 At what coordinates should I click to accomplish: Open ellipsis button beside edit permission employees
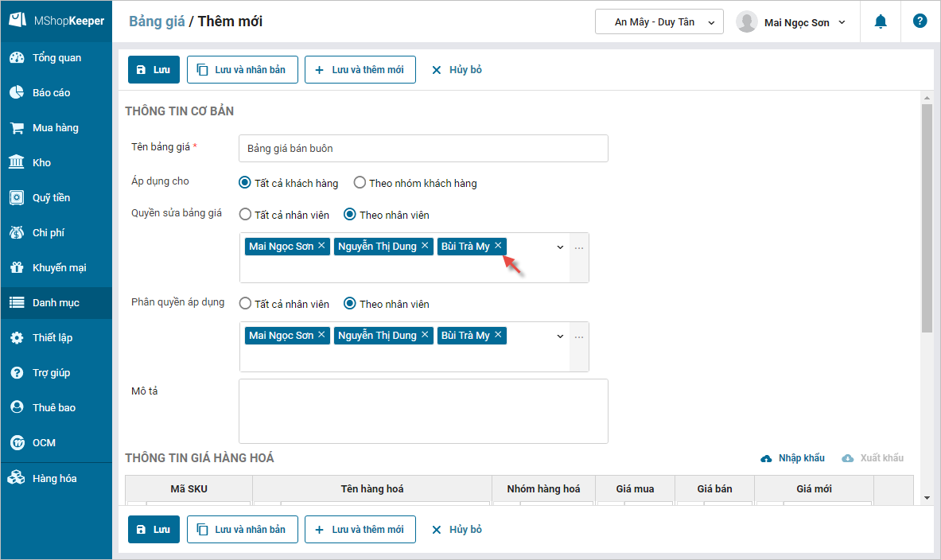click(579, 248)
